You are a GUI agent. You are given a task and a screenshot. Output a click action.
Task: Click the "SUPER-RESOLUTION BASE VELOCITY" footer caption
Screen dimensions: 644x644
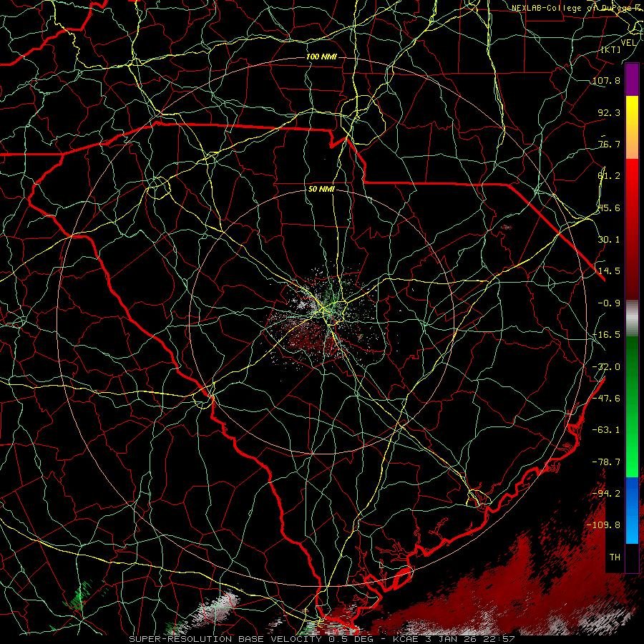click(225, 639)
